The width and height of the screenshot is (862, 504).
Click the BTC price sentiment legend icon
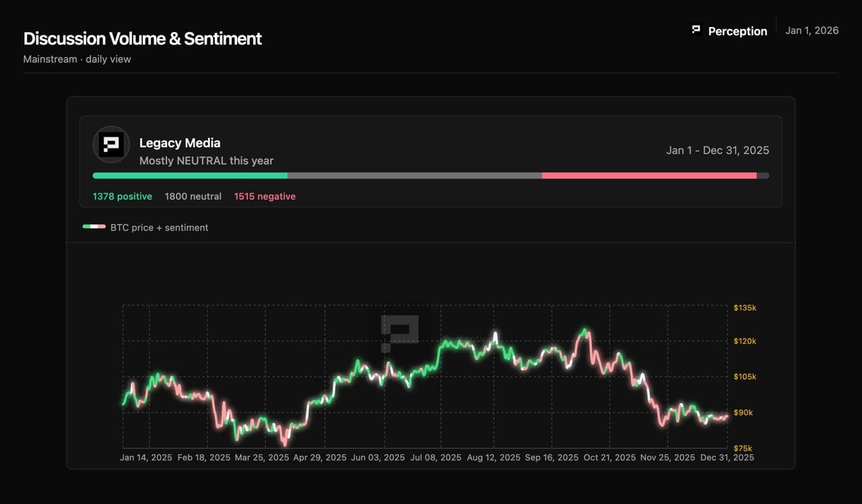point(94,227)
